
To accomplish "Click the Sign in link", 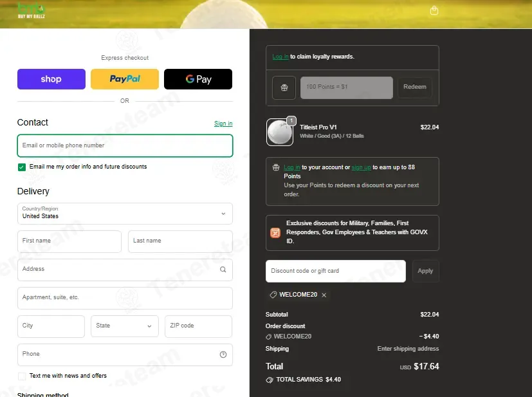I will point(223,124).
